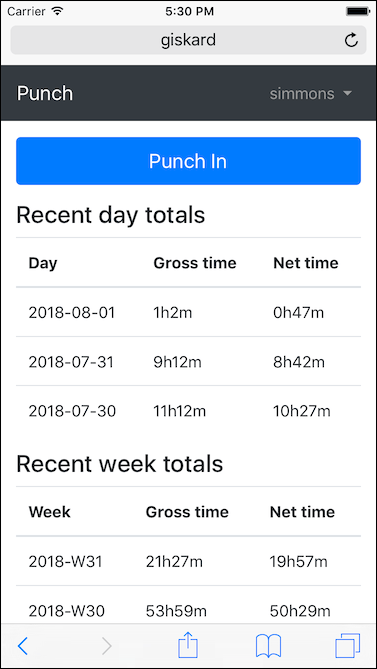The height and width of the screenshot is (669, 377).
Task: Tap the giskard address bar field
Action: coord(188,40)
